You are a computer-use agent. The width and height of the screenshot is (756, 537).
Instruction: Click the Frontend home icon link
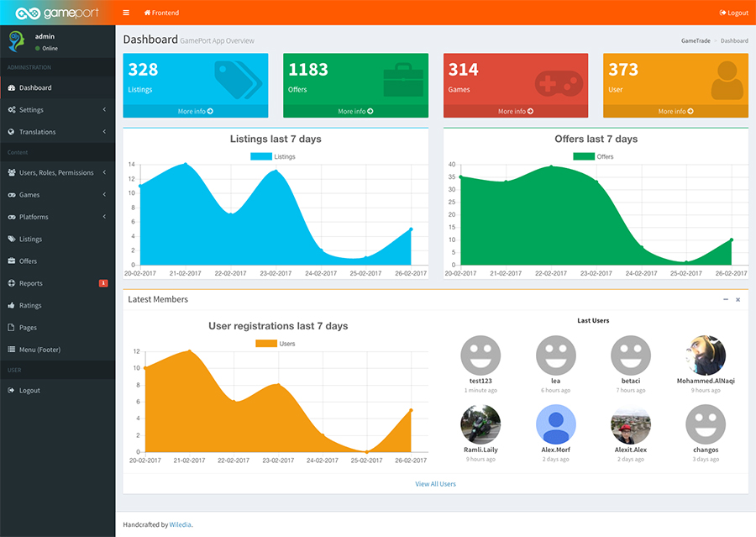point(147,13)
